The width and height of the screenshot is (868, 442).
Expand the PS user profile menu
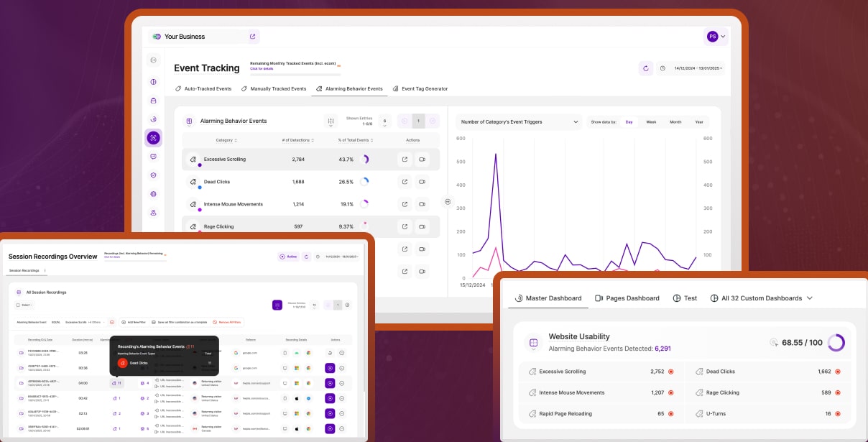point(716,37)
